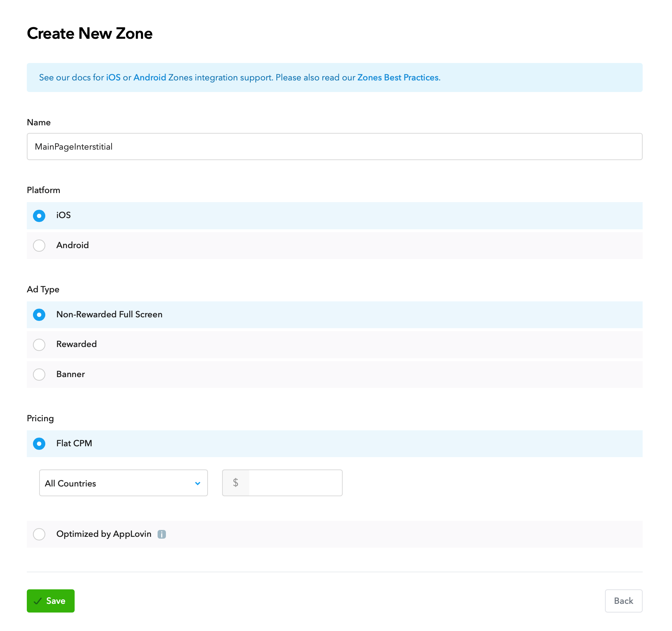This screenshot has height=631, width=672.
Task: Follow the Zones Best Practices link
Action: pyautogui.click(x=398, y=78)
